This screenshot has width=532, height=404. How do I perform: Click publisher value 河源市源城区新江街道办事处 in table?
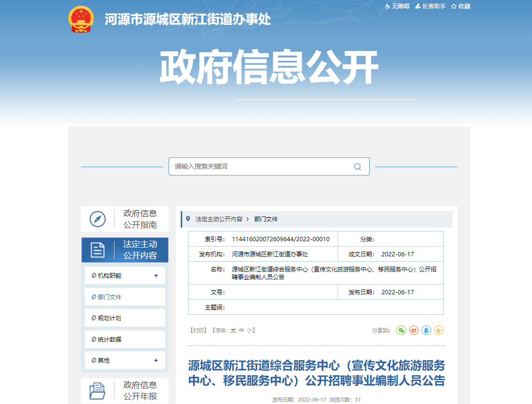[x=270, y=254]
